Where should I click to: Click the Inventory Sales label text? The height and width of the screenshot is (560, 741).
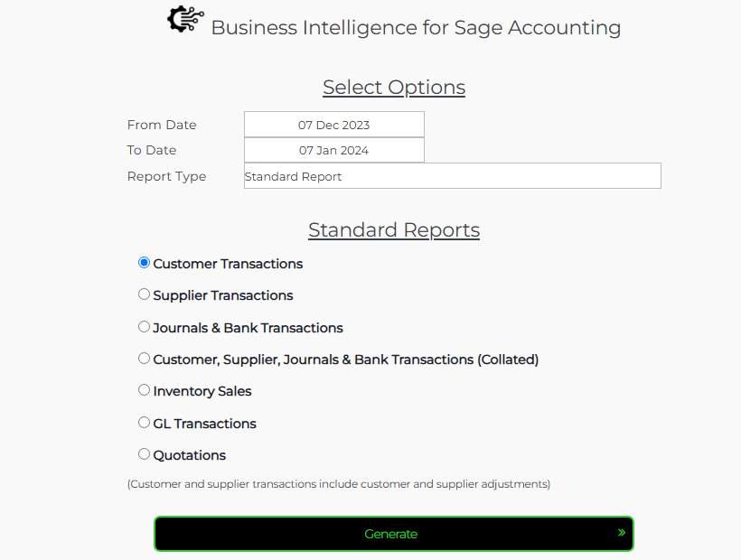pyautogui.click(x=202, y=391)
